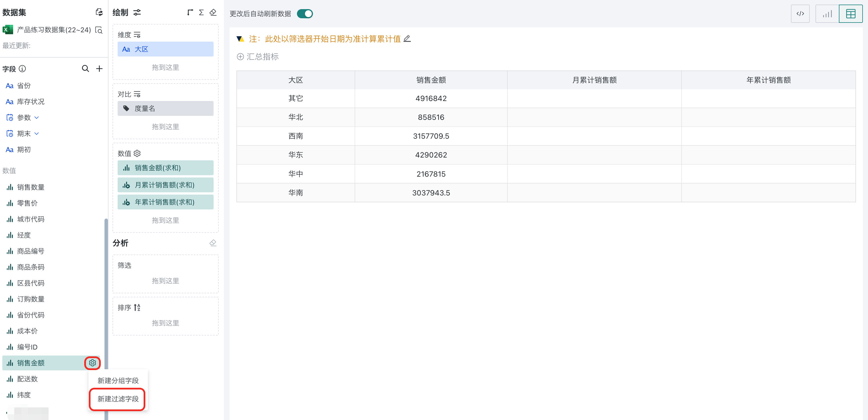Click table cell 3037943.5
The height and width of the screenshot is (420, 868).
click(431, 193)
